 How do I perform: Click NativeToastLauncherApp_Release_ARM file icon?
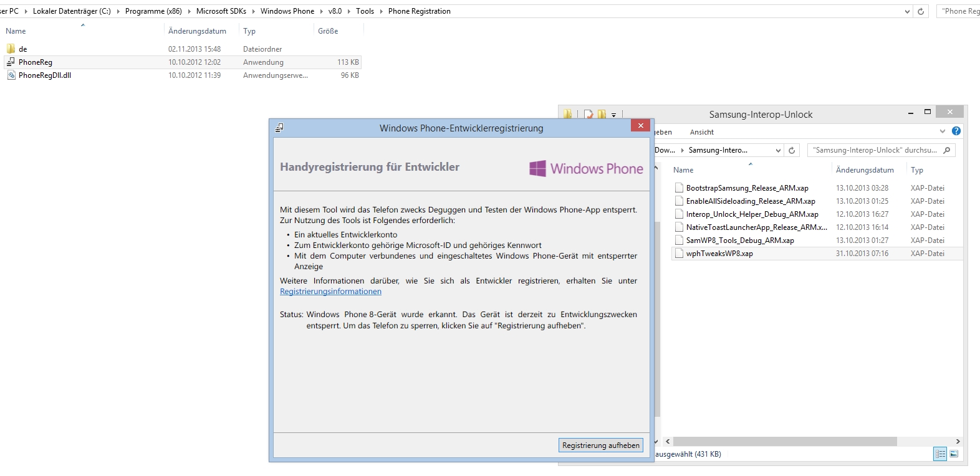[x=679, y=227]
